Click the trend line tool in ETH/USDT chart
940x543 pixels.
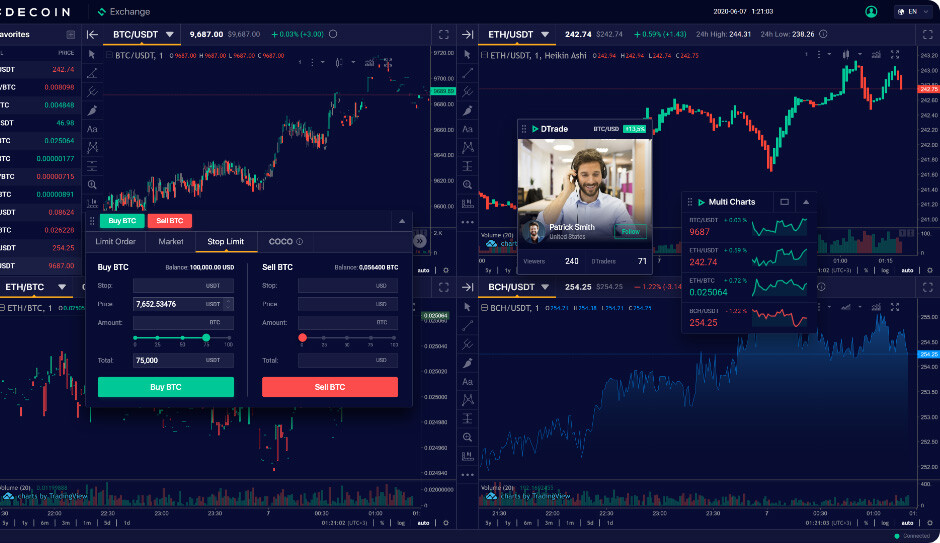468,73
